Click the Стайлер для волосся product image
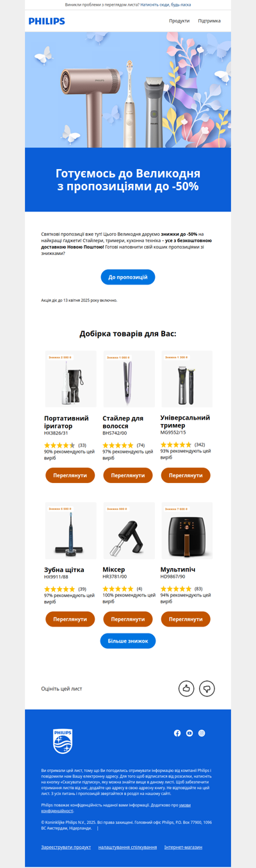The height and width of the screenshot is (868, 256). tap(129, 379)
